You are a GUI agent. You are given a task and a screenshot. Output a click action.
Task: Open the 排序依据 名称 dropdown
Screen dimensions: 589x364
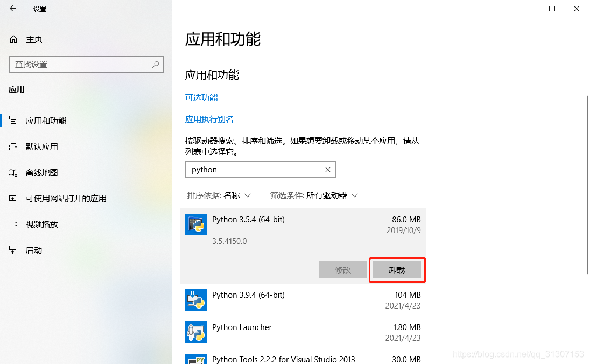click(219, 195)
